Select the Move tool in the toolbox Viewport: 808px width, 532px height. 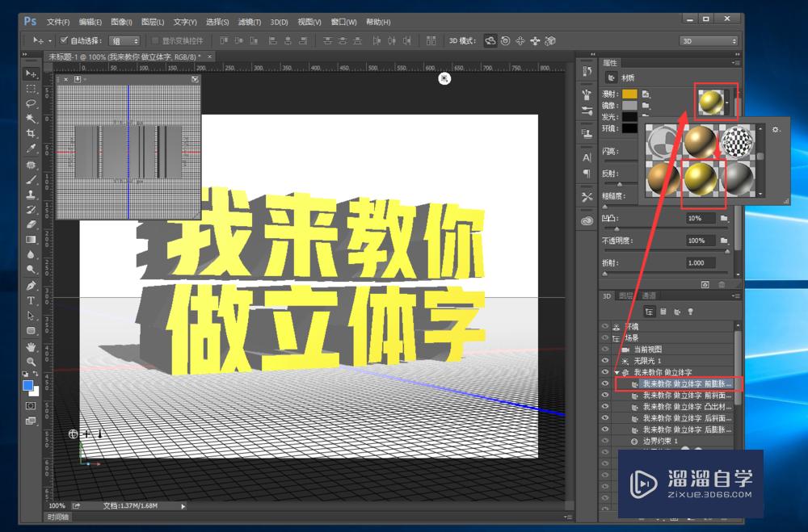[31, 74]
